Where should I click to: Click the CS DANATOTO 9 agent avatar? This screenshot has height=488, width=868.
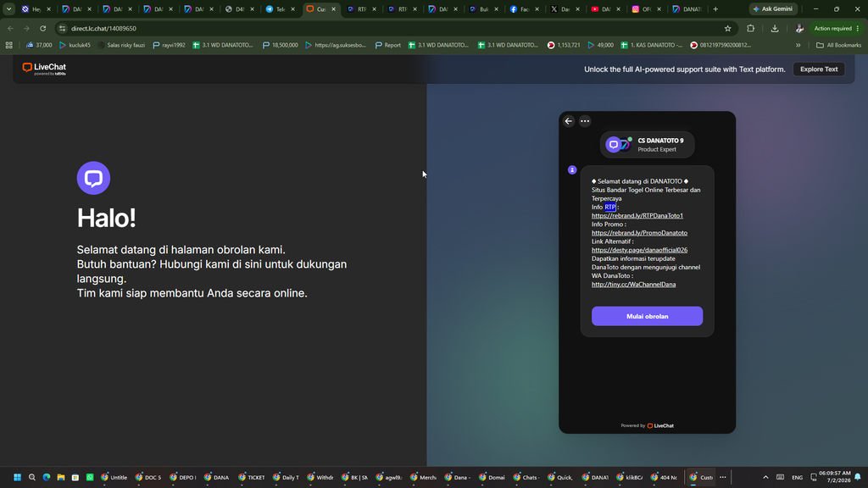pos(619,144)
